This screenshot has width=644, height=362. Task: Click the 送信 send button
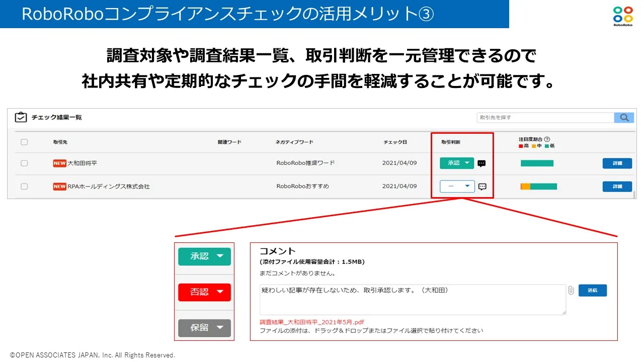[x=593, y=290]
